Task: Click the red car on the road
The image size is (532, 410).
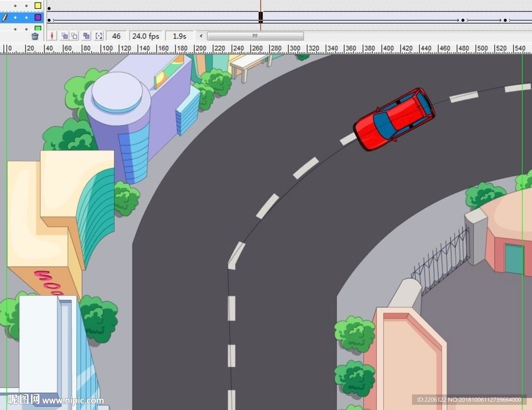Action: pos(394,119)
